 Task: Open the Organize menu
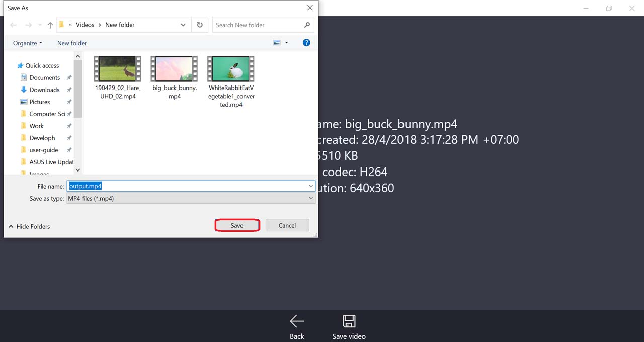tap(28, 43)
